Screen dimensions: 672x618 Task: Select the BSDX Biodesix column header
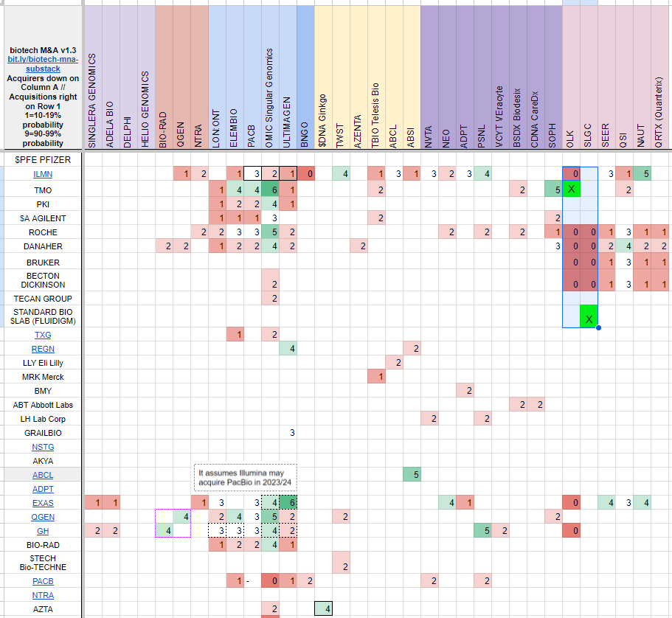pyautogui.click(x=518, y=77)
